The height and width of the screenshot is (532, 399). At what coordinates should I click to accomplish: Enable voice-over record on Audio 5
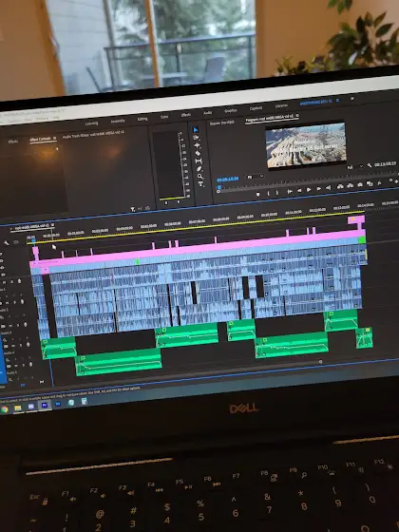point(30,364)
